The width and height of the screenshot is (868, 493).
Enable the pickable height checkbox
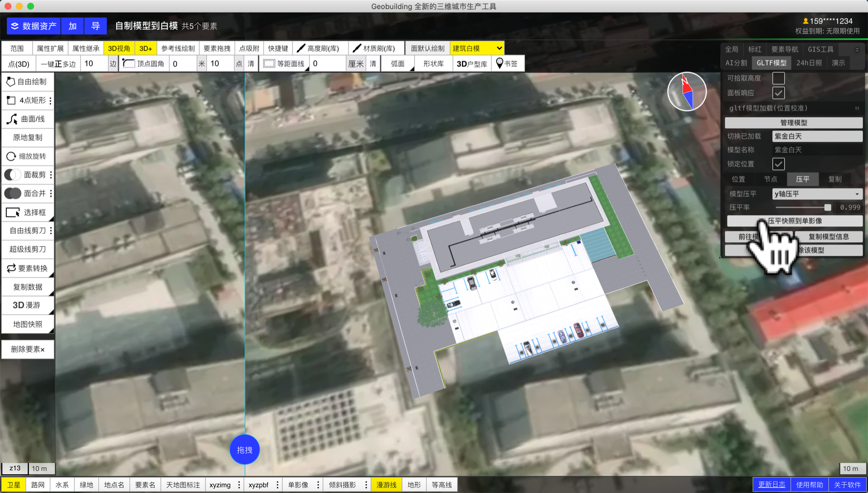point(778,78)
